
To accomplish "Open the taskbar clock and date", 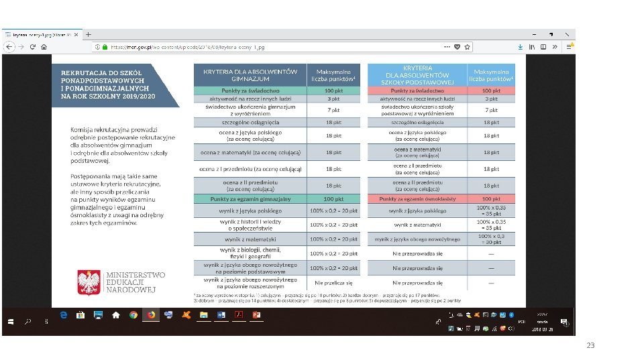I will pyautogui.click(x=542, y=322).
